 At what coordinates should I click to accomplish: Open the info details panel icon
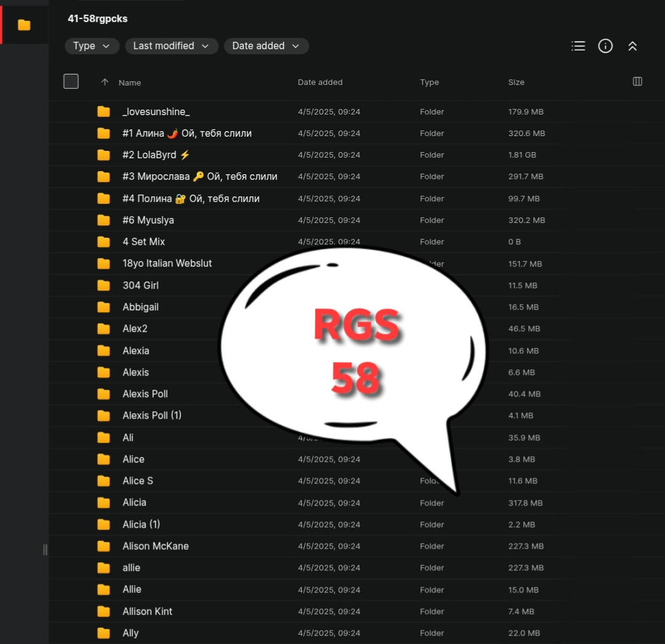[x=605, y=46]
